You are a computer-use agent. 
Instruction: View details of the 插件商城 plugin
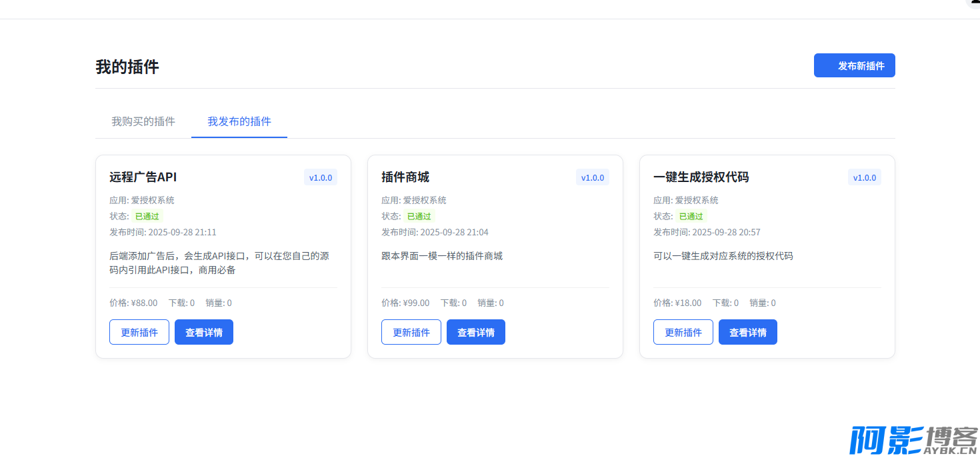pyautogui.click(x=476, y=332)
